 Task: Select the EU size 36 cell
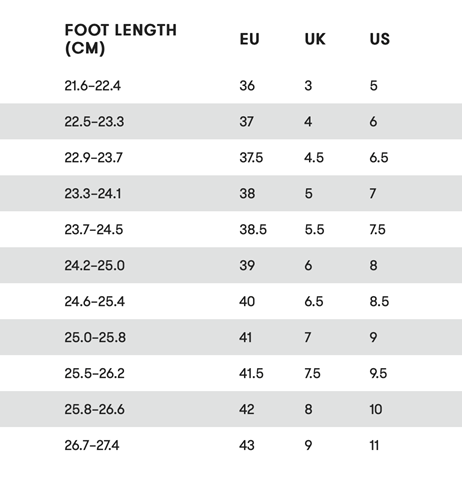pyautogui.click(x=247, y=86)
